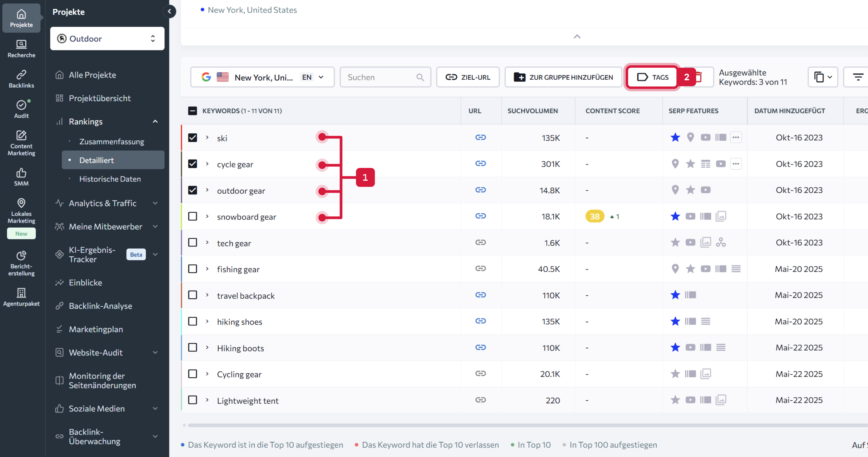The width and height of the screenshot is (868, 457).
Task: Click the TAGS button
Action: [652, 78]
